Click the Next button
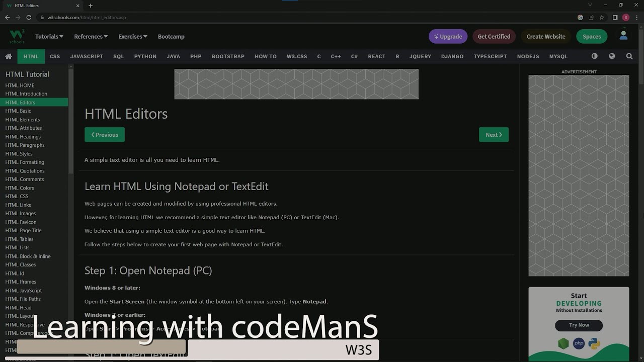 point(494,135)
